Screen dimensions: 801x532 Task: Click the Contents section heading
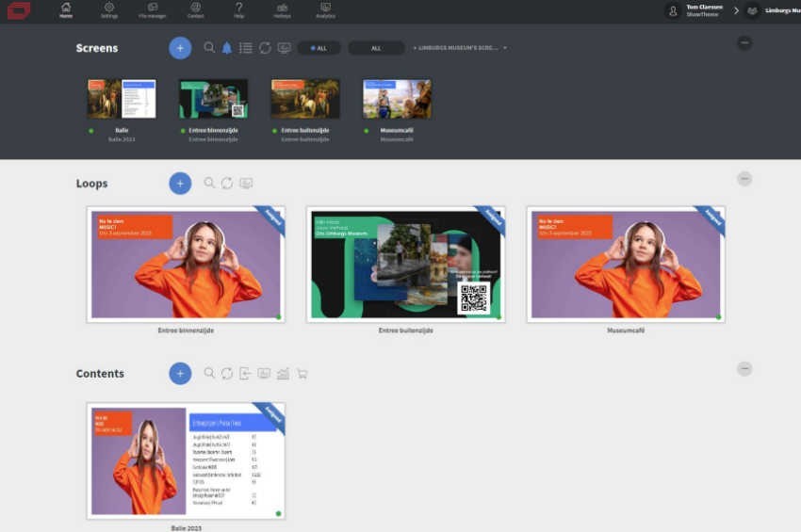tap(100, 373)
